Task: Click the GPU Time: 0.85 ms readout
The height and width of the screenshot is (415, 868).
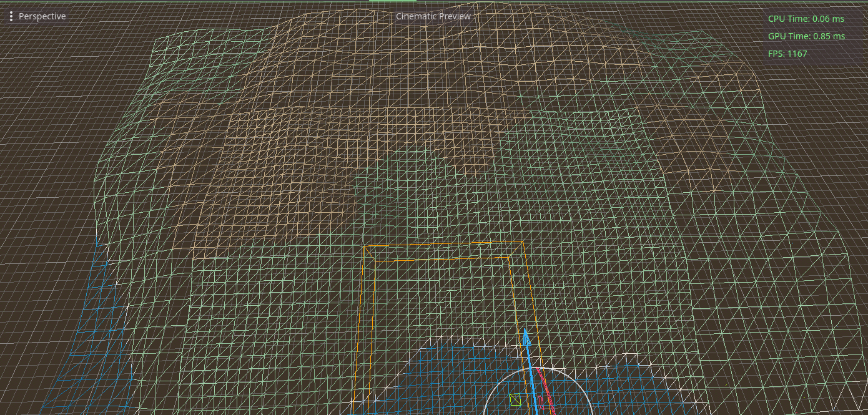Action: [x=806, y=36]
